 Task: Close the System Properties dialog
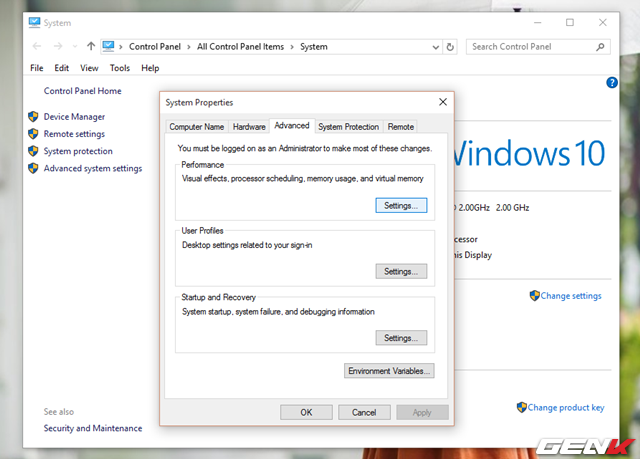[443, 102]
